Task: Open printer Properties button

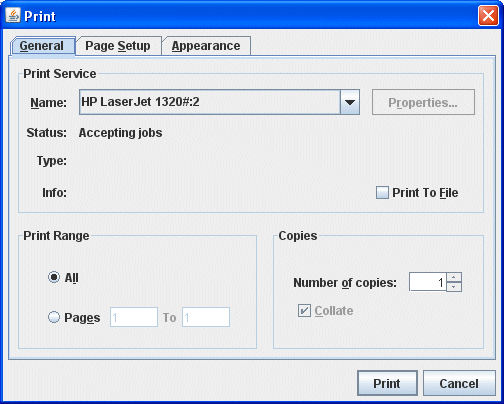Action: point(423,102)
